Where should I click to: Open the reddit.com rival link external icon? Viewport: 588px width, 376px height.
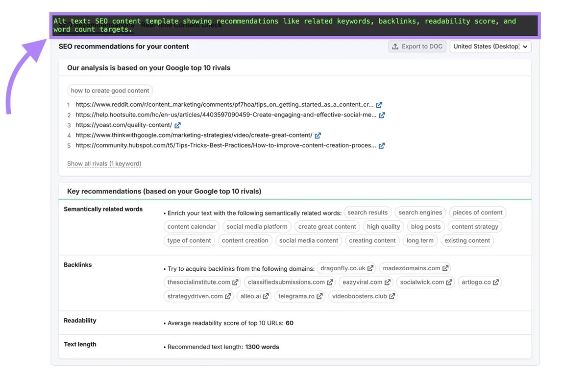tap(379, 105)
